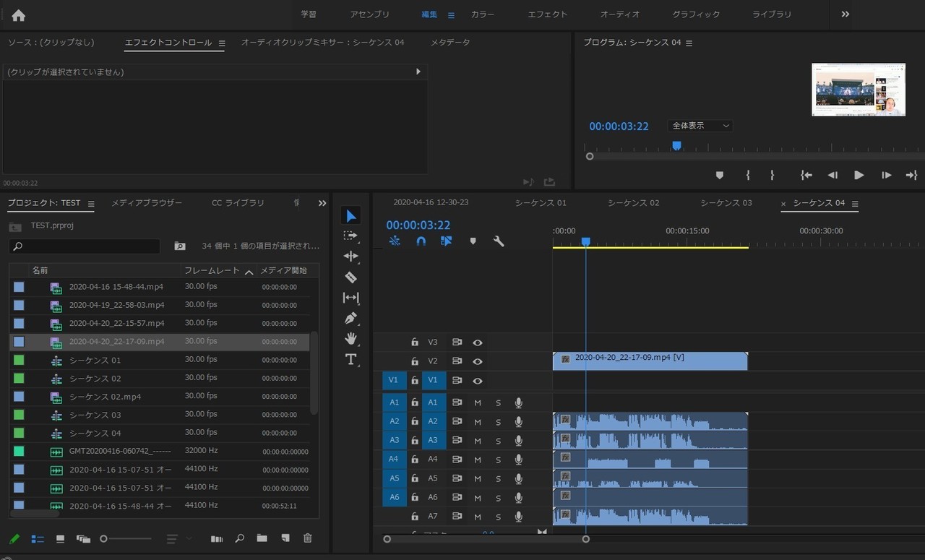Toggle snap magnet in timeline
Image resolution: width=925 pixels, height=560 pixels.
tap(421, 241)
